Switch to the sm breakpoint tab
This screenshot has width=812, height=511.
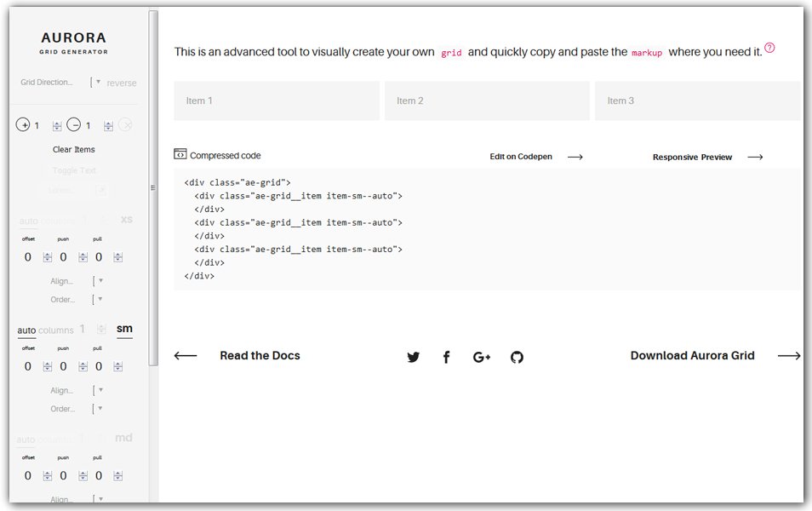(x=124, y=329)
